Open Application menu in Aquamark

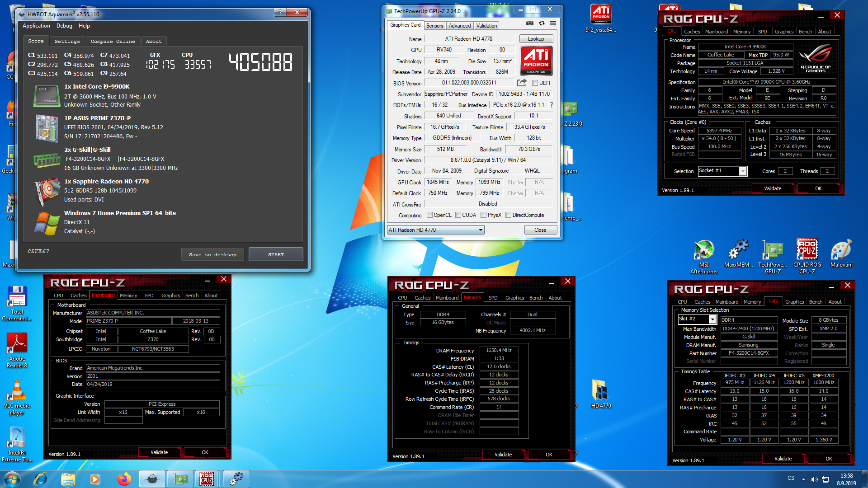pos(36,26)
